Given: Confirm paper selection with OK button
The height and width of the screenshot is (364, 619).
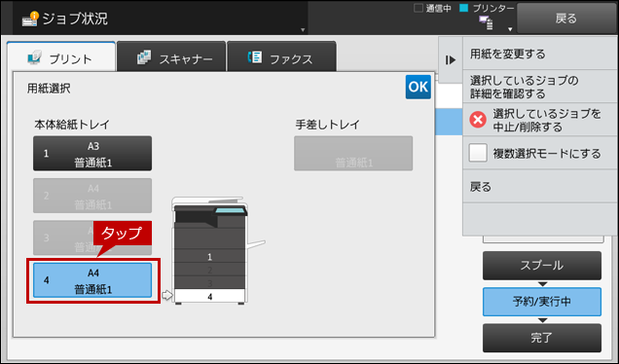Looking at the screenshot, I should [x=419, y=87].
